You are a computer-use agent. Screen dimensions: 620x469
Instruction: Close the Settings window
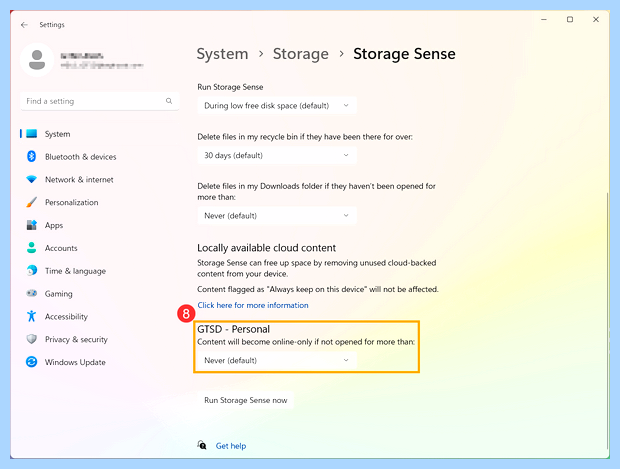pos(596,19)
